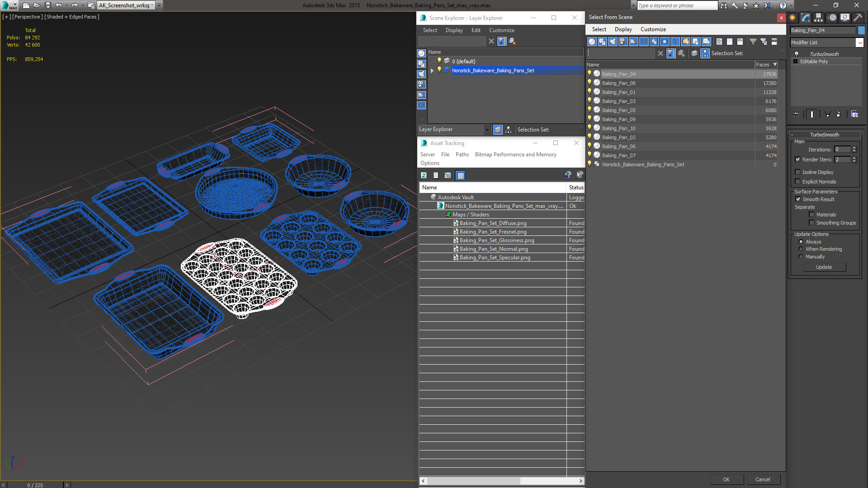Click the Update button in TurboSmooth

pyautogui.click(x=824, y=267)
